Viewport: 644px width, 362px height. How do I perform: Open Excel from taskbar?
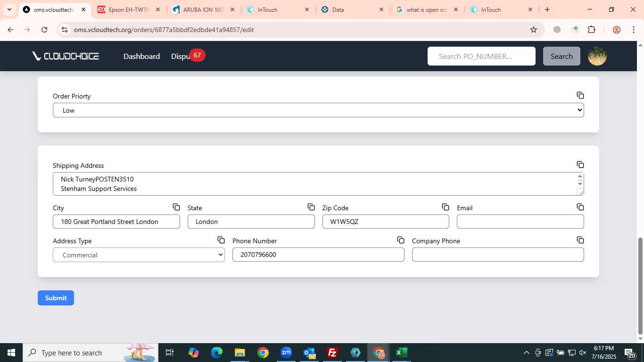401,353
